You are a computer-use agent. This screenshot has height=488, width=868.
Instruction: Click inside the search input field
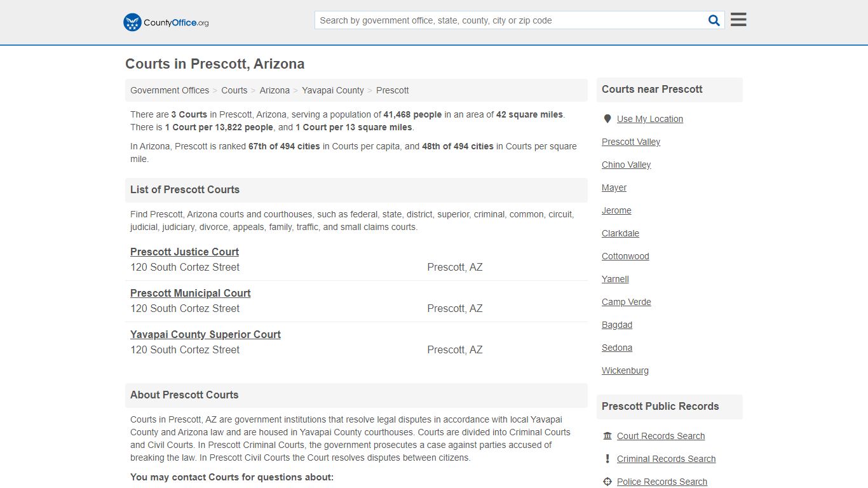click(508, 20)
